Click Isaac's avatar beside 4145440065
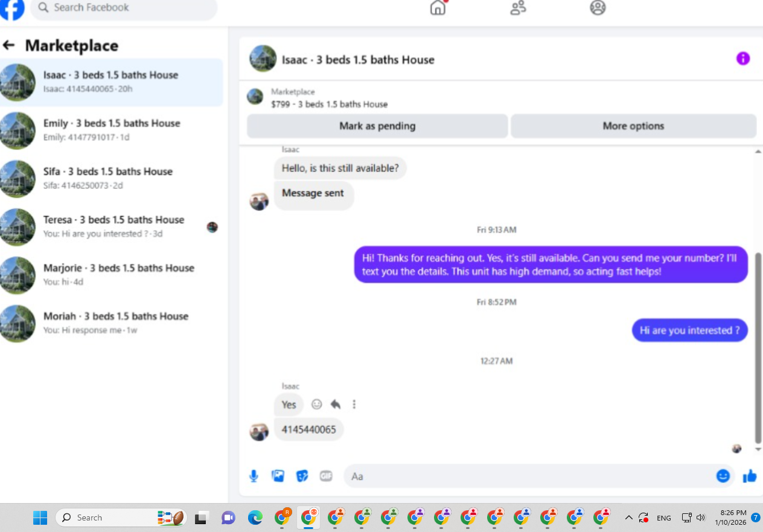The image size is (763, 532). coord(259,431)
